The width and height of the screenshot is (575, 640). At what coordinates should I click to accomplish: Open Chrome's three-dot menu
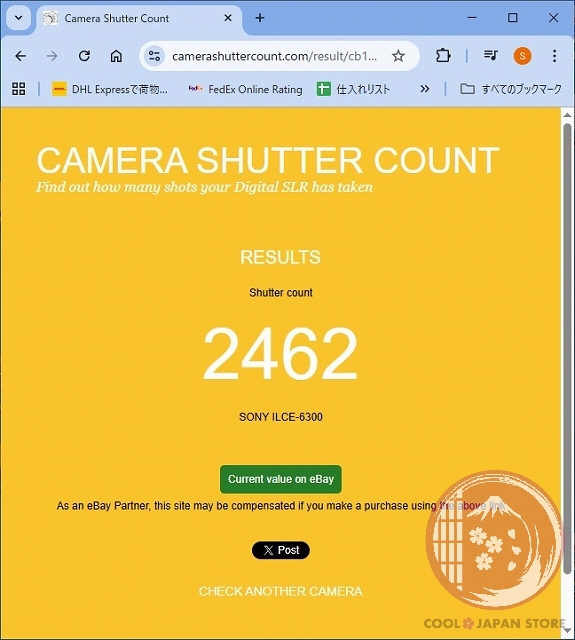tap(554, 56)
